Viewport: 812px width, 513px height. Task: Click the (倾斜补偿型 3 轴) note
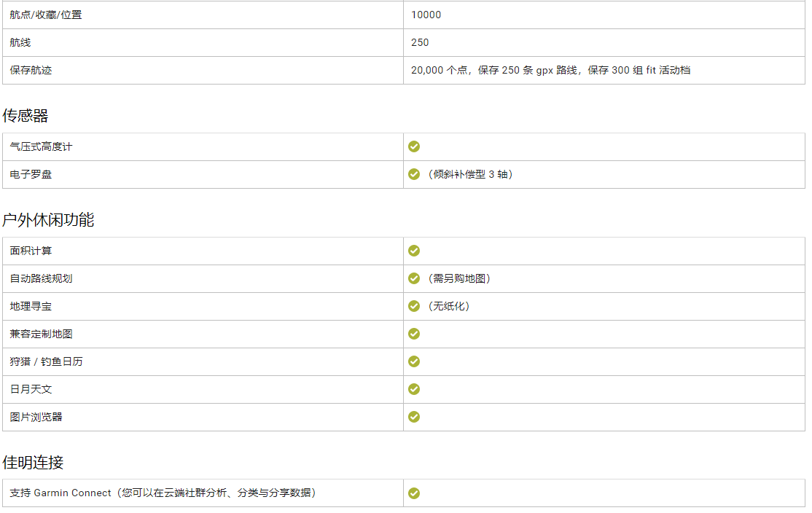point(469,174)
